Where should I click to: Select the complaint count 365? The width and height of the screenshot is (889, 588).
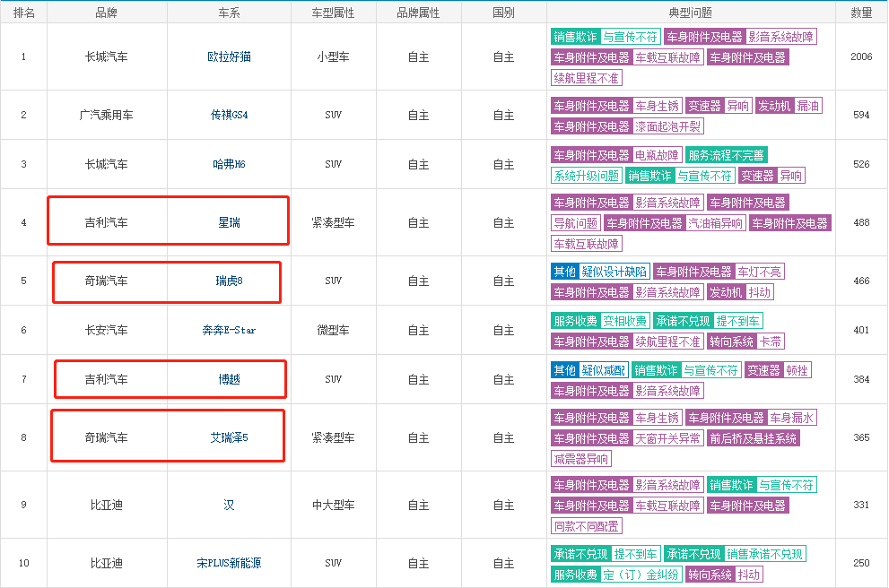pos(861,438)
